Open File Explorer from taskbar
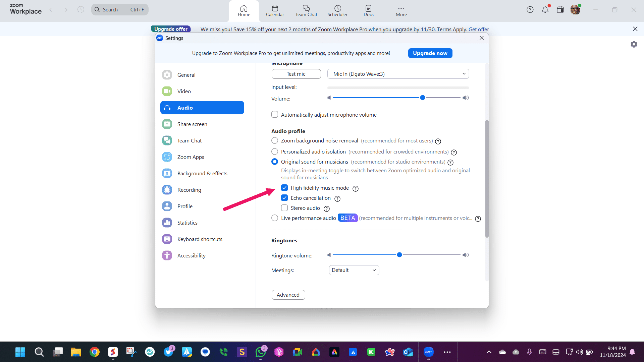This screenshot has width=644, height=362. [x=76, y=352]
